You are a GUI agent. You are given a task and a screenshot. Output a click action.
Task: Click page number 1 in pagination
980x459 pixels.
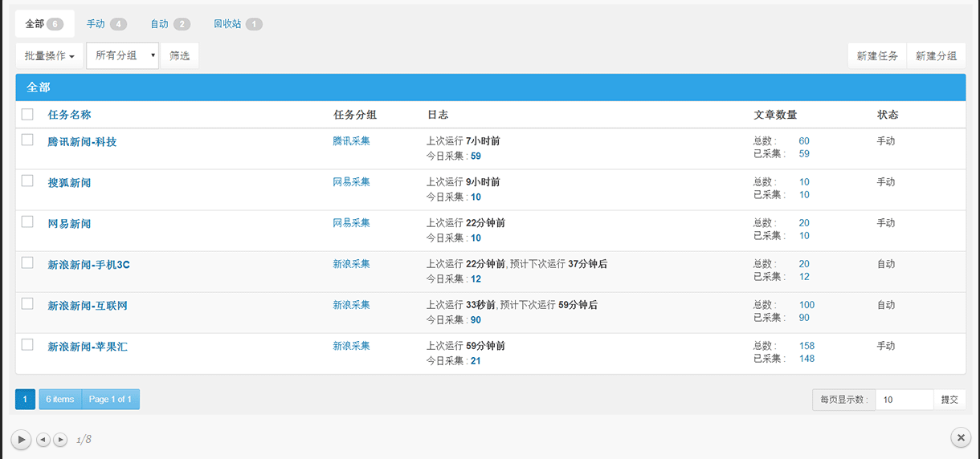tap(25, 399)
